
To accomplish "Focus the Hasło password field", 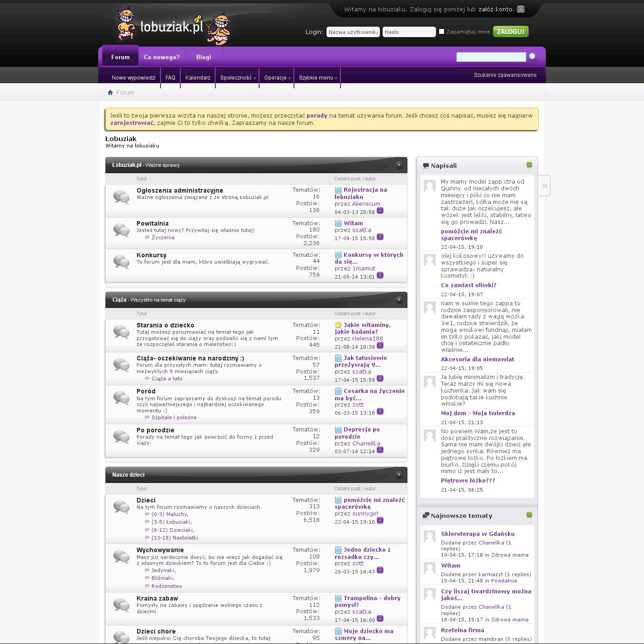I will tap(409, 32).
